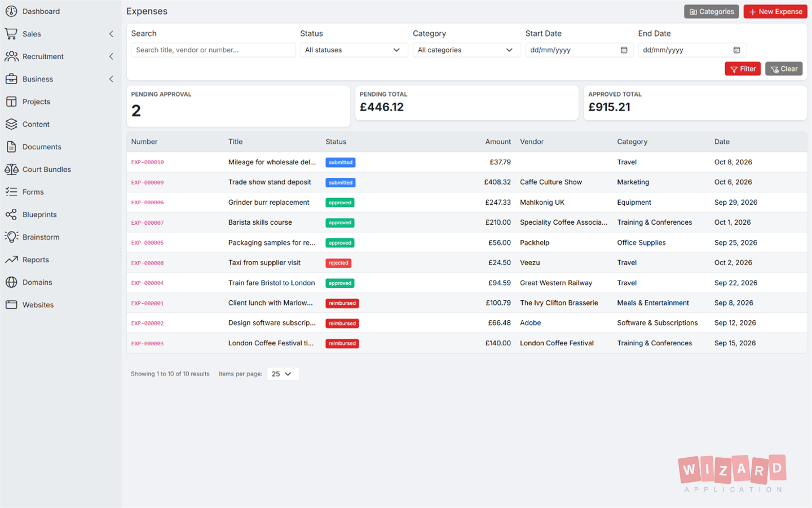Click the Sales shopping cart icon
The width and height of the screenshot is (812, 508).
click(x=11, y=34)
